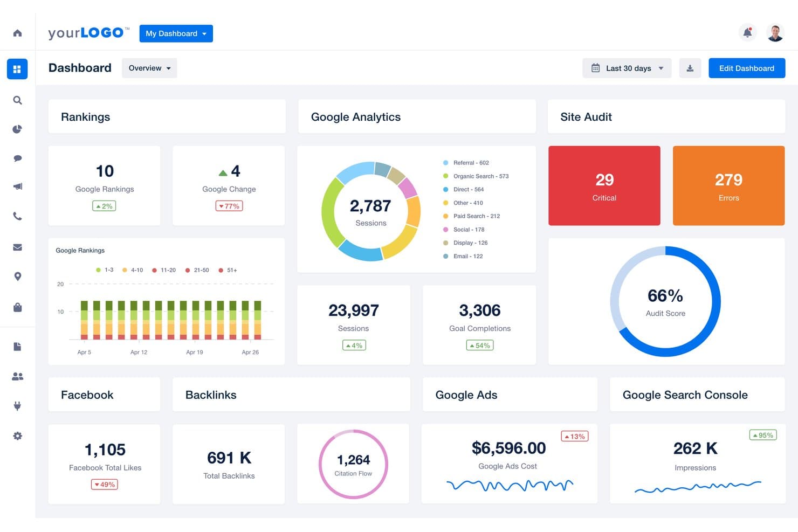Open the shopping bag icon in sidebar
Image resolution: width=798 pixels, height=532 pixels.
pos(17,307)
